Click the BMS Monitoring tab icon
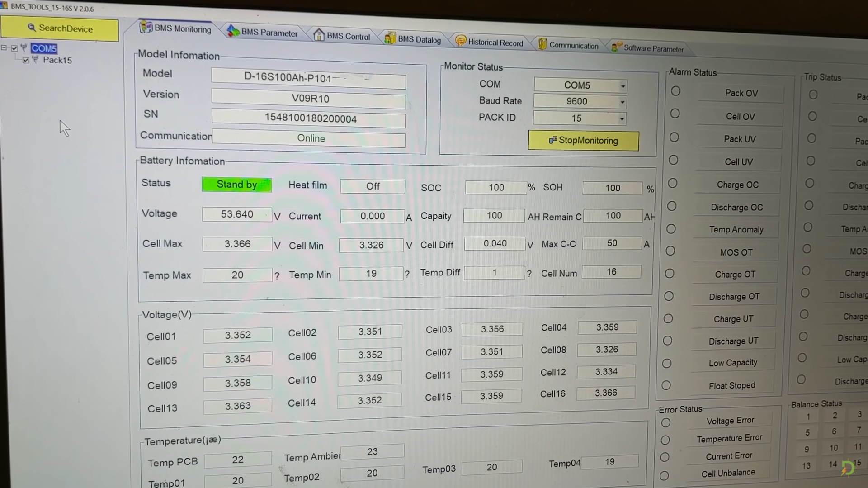 (x=146, y=28)
